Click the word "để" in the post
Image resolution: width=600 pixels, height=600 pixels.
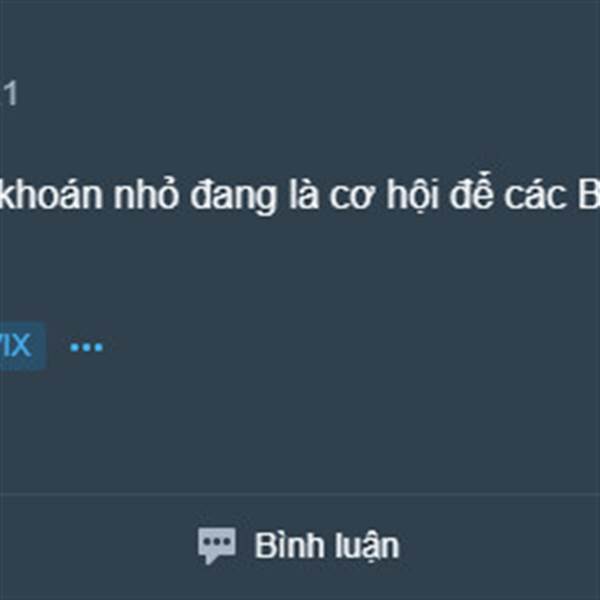pos(471,191)
